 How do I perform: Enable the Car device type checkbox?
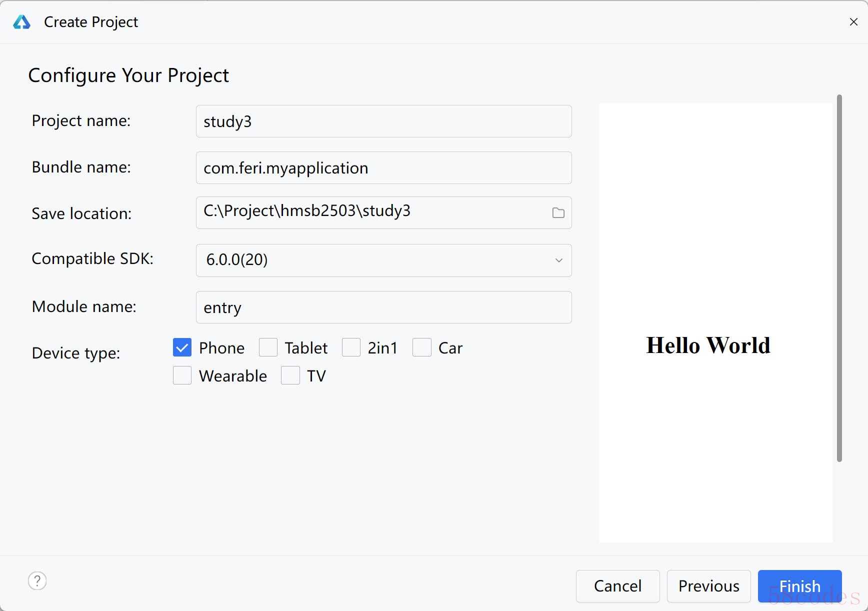[x=421, y=347]
